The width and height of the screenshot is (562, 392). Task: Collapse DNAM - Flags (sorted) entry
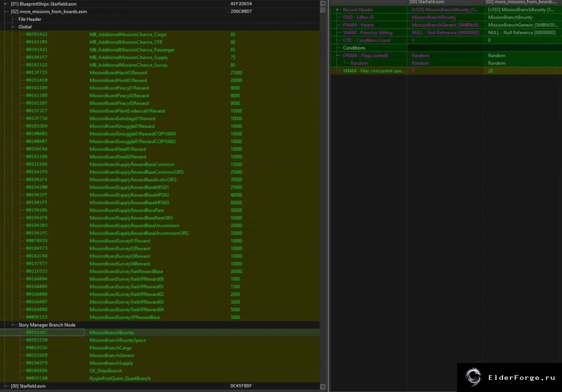337,55
